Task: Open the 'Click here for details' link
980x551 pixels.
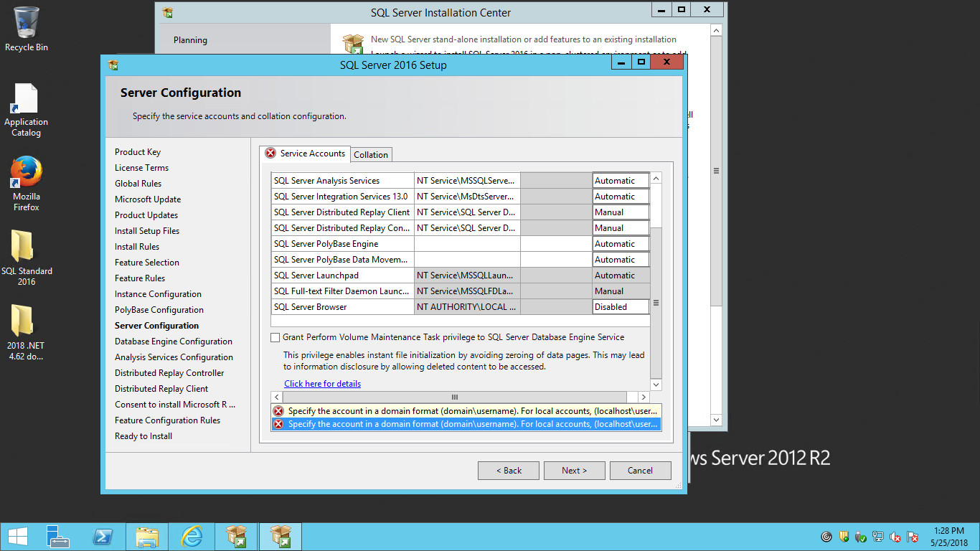Action: [x=322, y=384]
